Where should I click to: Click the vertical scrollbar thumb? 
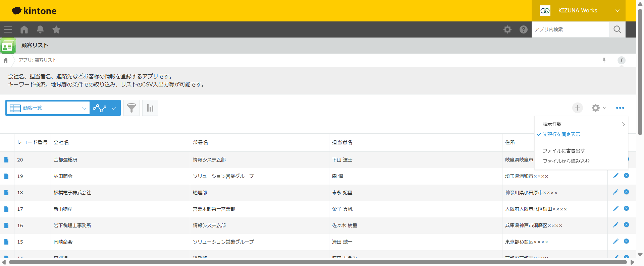[x=640, y=72]
